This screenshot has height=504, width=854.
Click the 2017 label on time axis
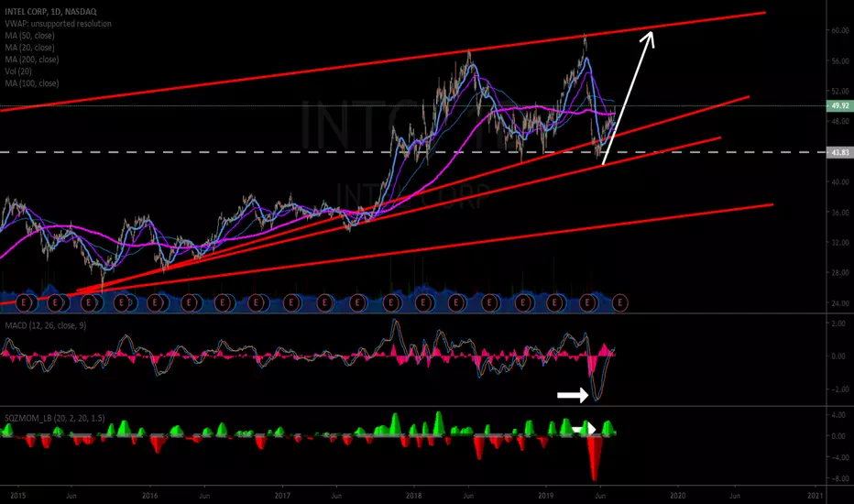click(282, 495)
